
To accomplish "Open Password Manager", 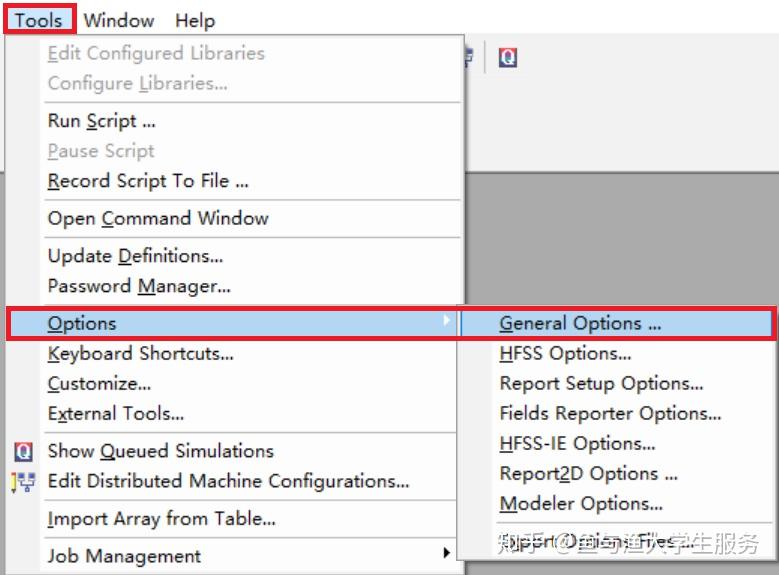I will click(x=139, y=286).
